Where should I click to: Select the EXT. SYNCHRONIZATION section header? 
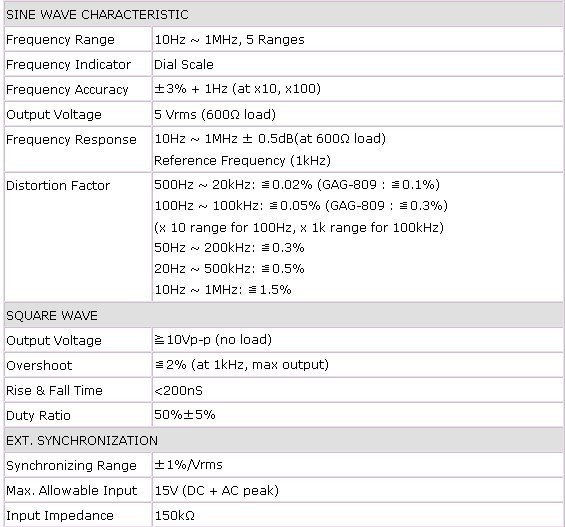tap(284, 440)
